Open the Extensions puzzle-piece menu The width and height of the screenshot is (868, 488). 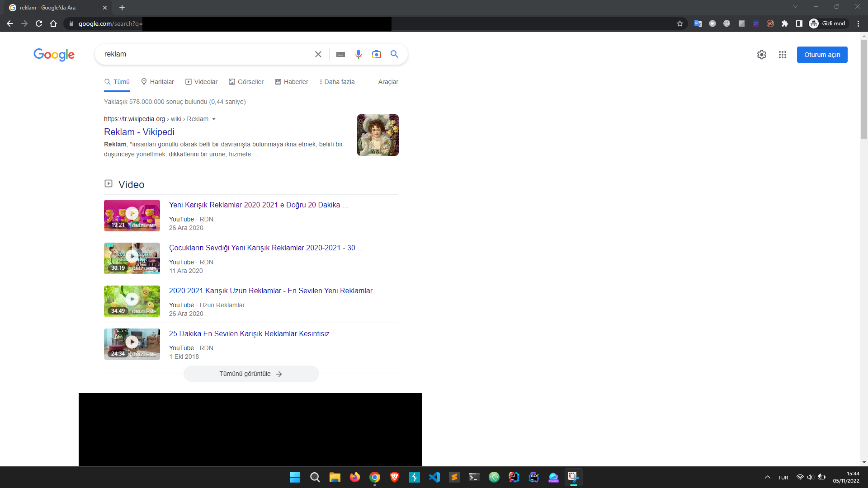point(785,23)
